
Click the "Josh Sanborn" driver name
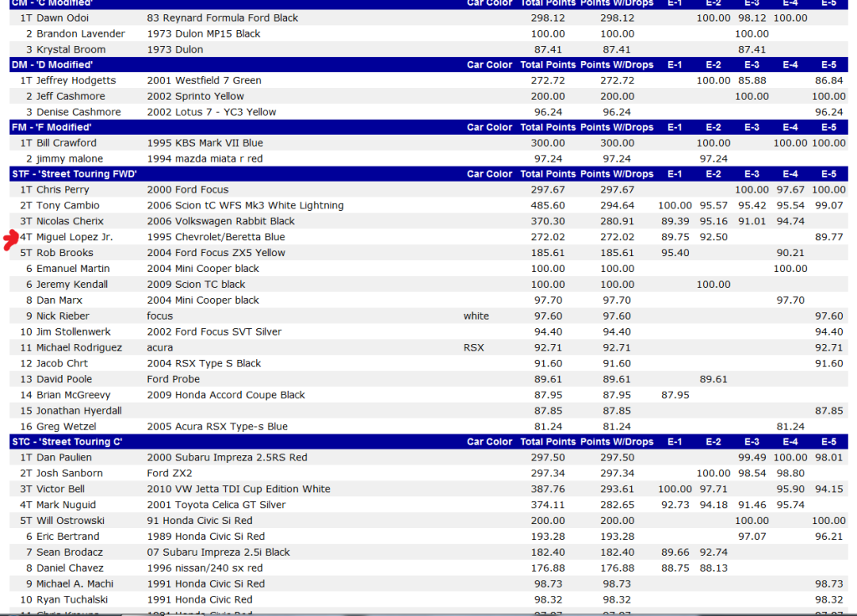69,474
